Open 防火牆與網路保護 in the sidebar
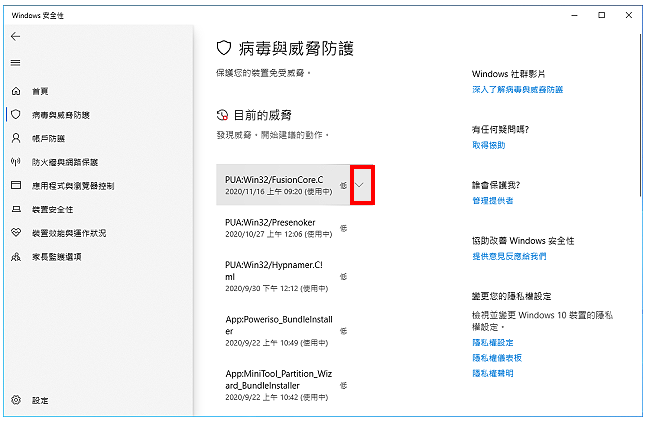The image size is (649, 432). pyautogui.click(x=65, y=162)
